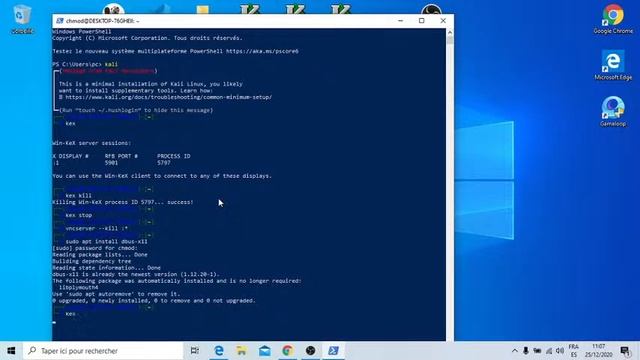Click the battery tray icon
Image resolution: width=640 pixels, height=360 pixels.
(x=537, y=351)
